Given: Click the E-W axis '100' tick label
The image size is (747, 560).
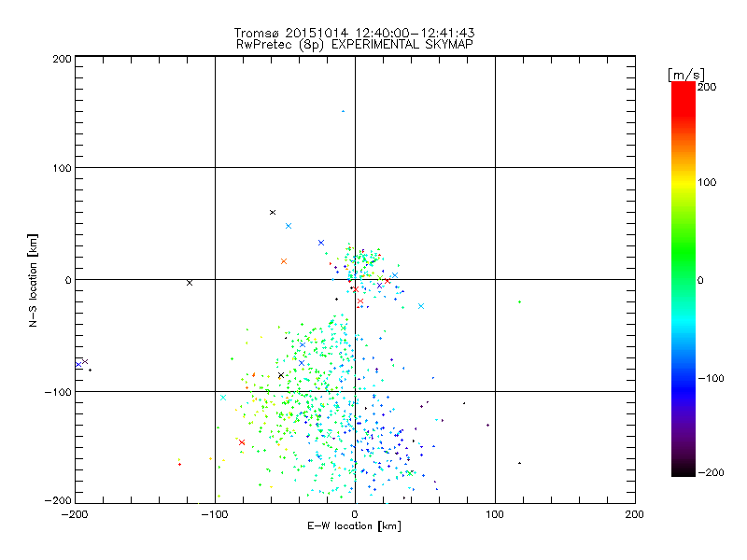Looking at the screenshot, I should (x=495, y=514).
